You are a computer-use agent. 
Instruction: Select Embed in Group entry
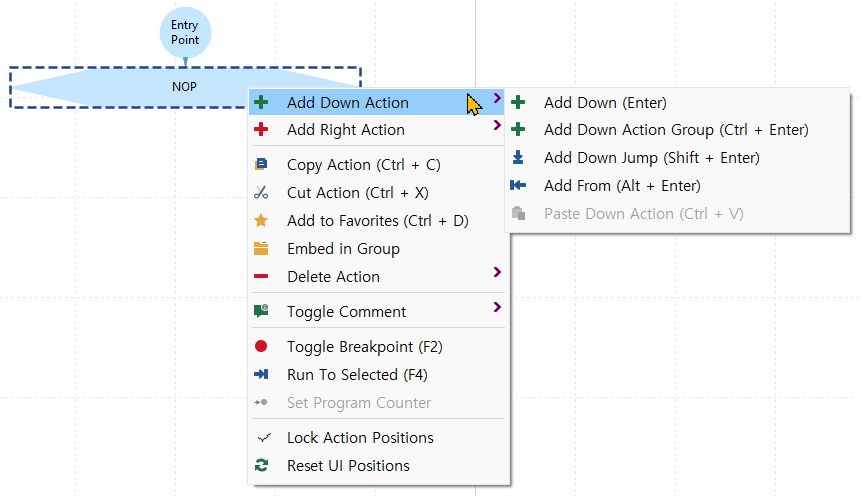pos(377,249)
